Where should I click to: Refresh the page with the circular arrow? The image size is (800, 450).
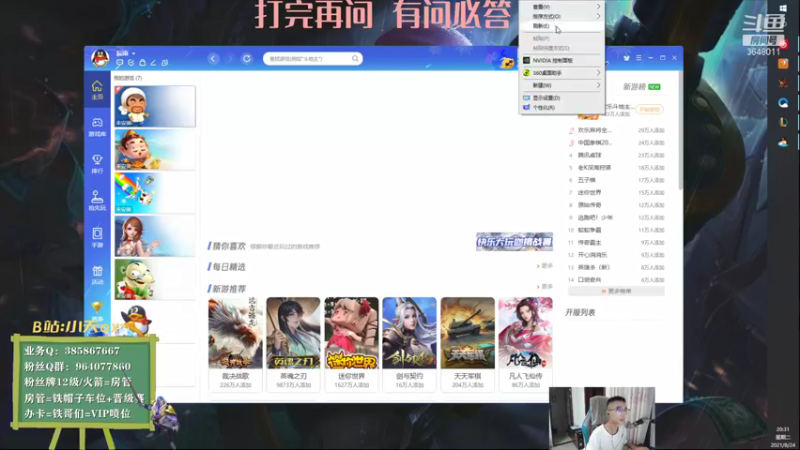click(x=247, y=59)
